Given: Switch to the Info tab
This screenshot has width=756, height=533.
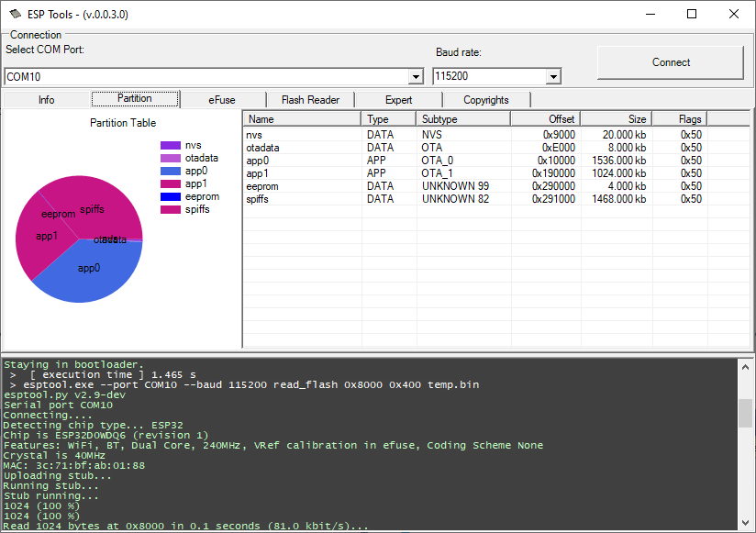Looking at the screenshot, I should click(x=46, y=100).
